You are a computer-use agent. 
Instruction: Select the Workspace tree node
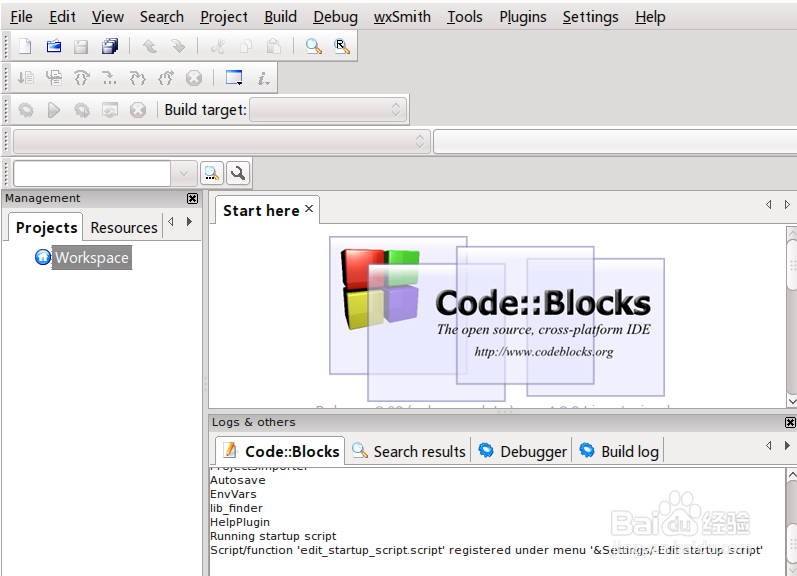point(92,258)
